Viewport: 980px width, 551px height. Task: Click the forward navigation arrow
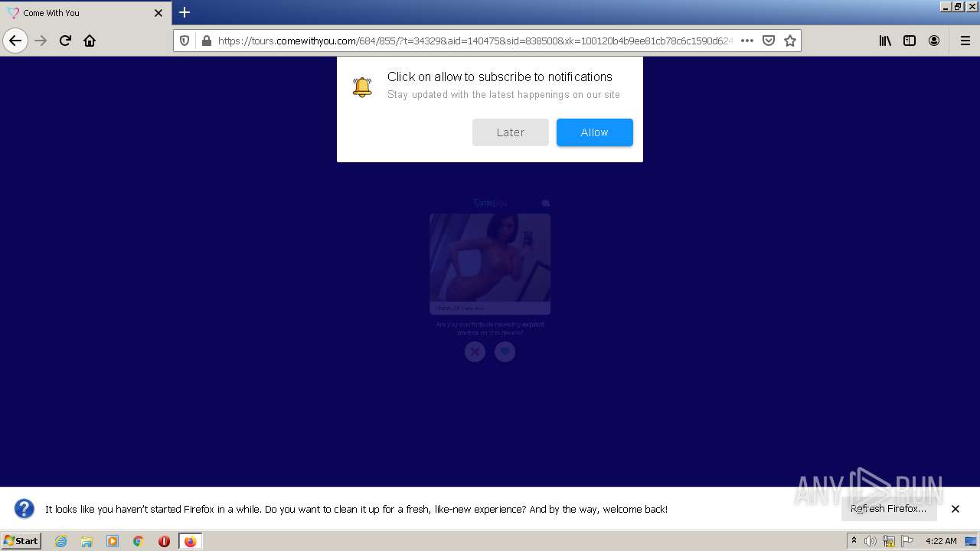coord(41,41)
